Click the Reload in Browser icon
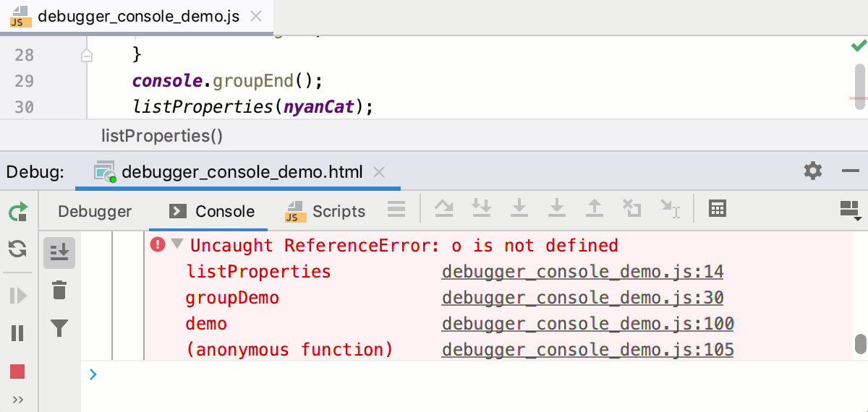 click(x=17, y=249)
